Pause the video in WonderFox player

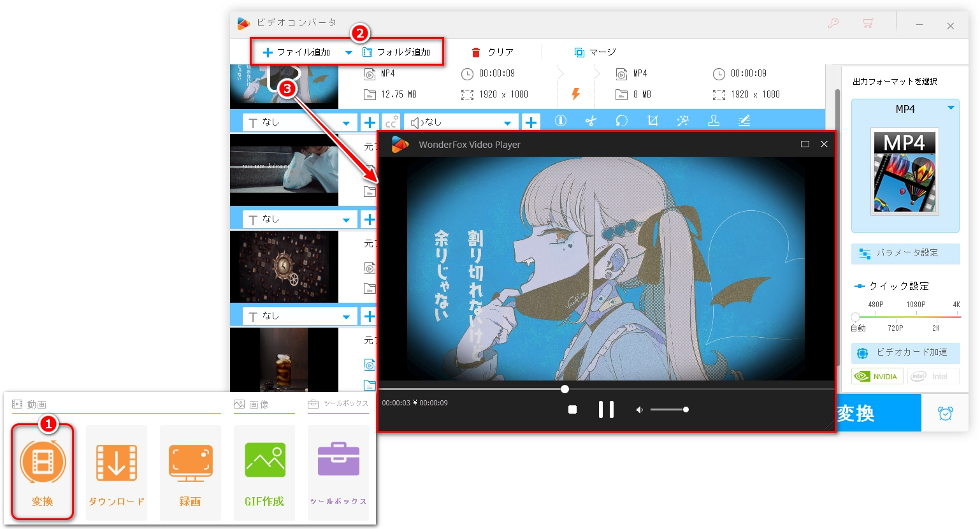point(606,410)
